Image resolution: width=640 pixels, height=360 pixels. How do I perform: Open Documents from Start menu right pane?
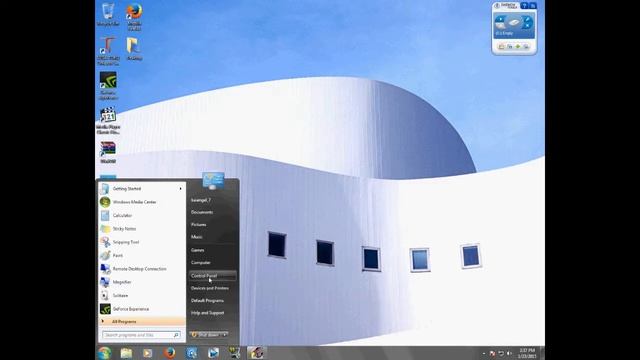(x=212, y=212)
